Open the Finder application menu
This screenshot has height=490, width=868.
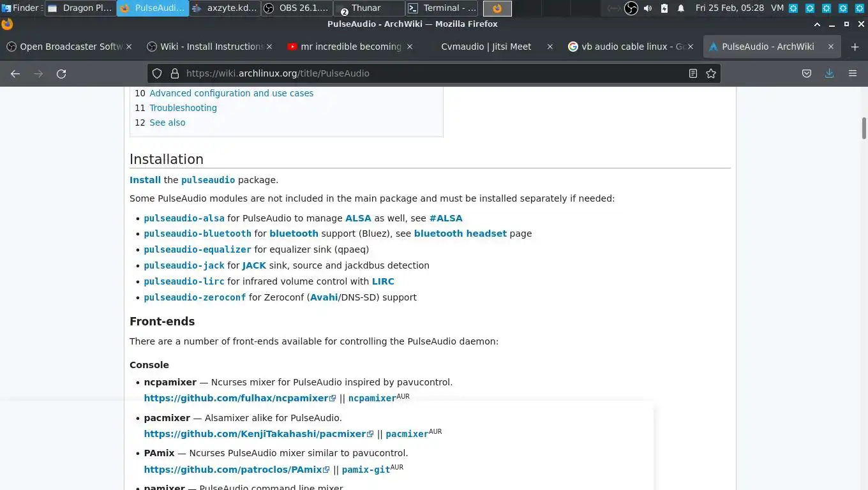click(21, 8)
